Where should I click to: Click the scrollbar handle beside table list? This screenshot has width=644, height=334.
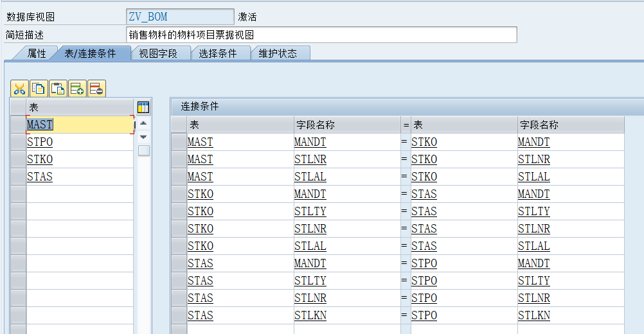point(144,150)
